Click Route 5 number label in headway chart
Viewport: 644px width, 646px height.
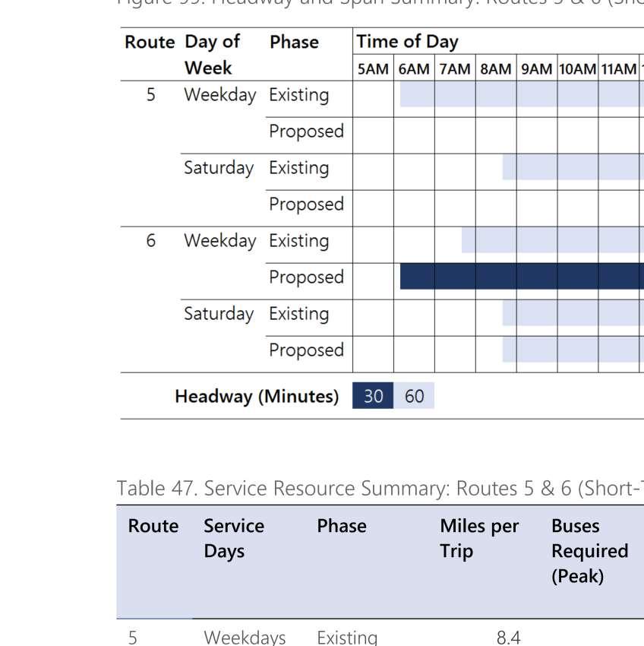[x=151, y=95]
